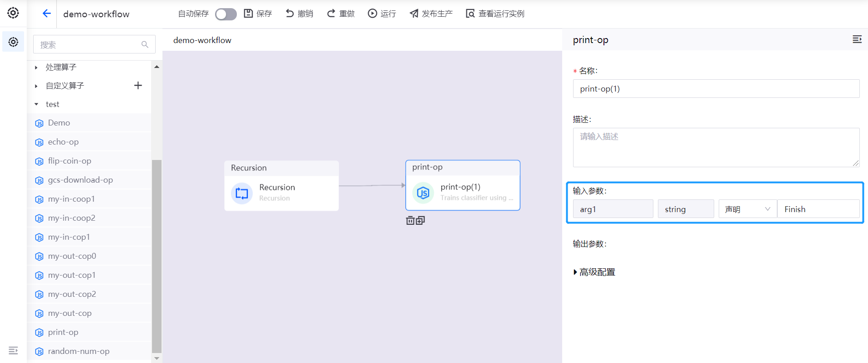868x363 pixels.
Task: Expand the 处理算子 tree group
Action: click(36, 68)
